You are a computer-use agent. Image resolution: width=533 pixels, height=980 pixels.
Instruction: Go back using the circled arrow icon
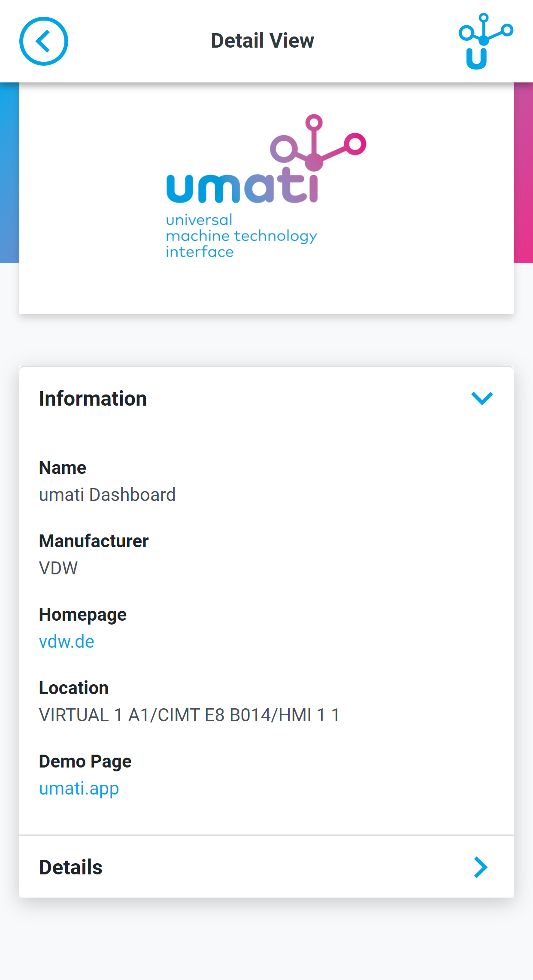click(x=44, y=41)
